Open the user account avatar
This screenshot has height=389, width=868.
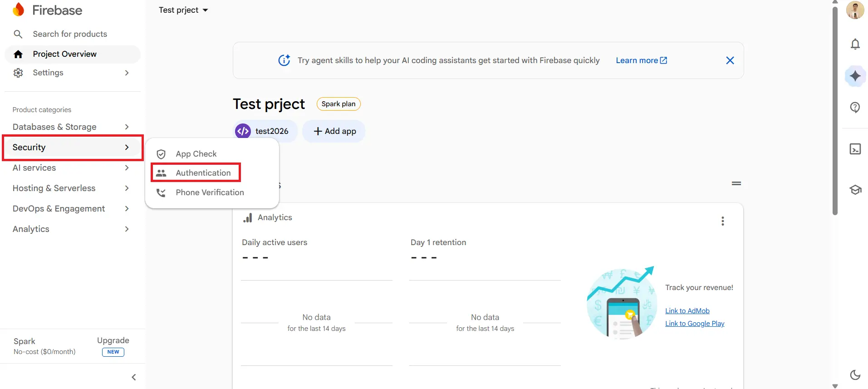tap(855, 10)
